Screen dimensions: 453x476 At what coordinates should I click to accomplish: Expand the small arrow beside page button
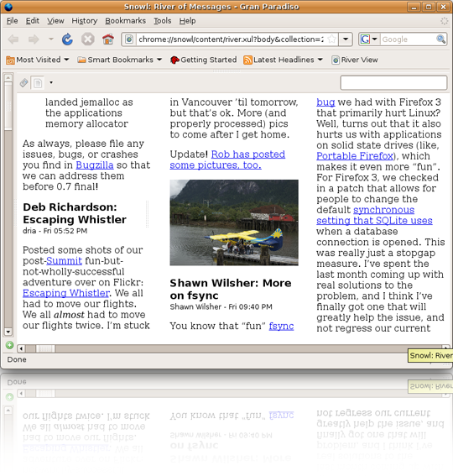51,82
